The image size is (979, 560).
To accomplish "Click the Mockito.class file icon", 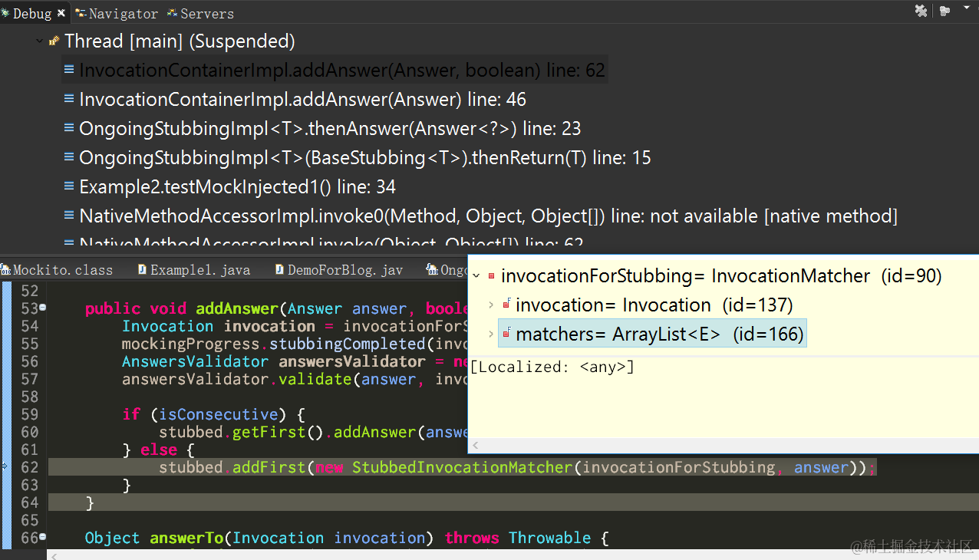I will tap(6, 270).
